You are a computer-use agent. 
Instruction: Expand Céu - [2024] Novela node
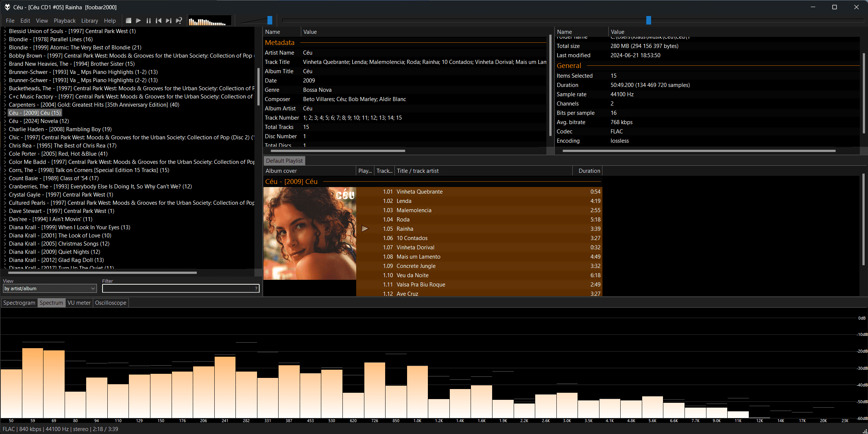[x=5, y=121]
